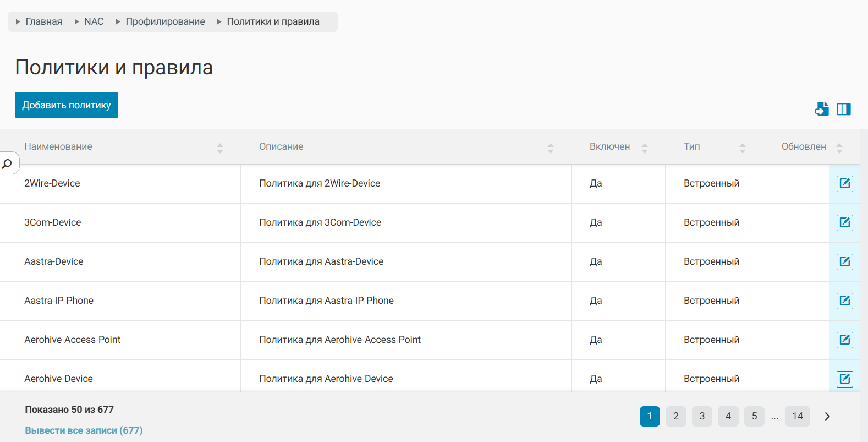The height and width of the screenshot is (442, 868).
Task: Open the search magnifier on table left
Action: [8, 163]
